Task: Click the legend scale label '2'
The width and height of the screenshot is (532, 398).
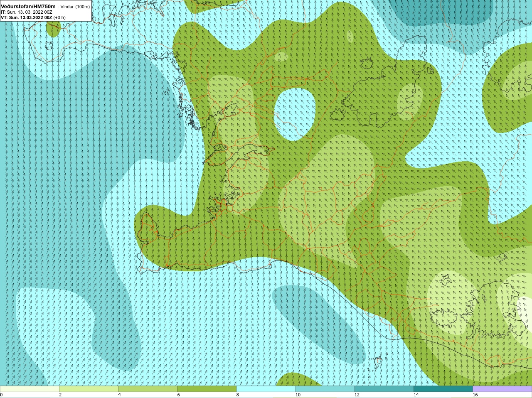Action: (x=60, y=395)
